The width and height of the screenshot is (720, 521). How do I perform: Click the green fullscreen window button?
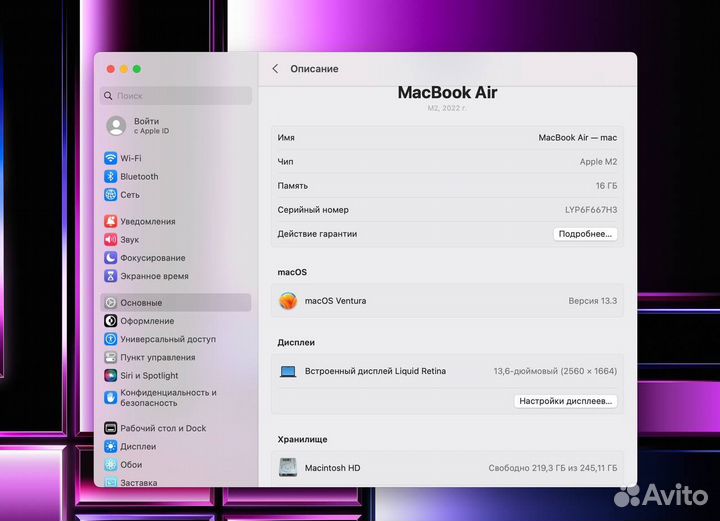[137, 69]
